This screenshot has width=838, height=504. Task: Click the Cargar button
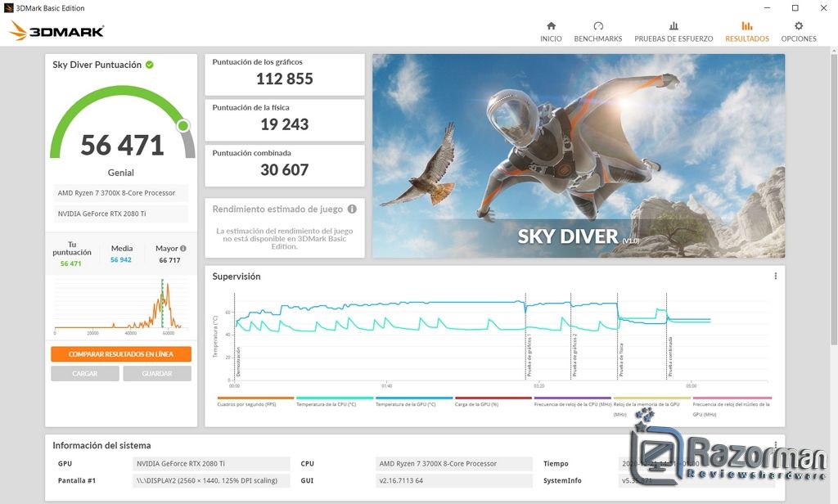pyautogui.click(x=85, y=374)
